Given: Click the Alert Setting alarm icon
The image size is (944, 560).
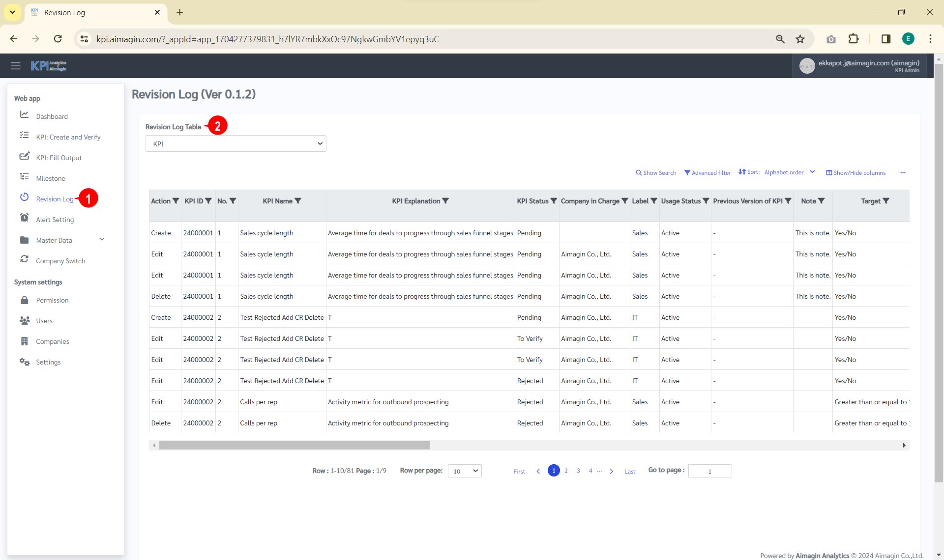Looking at the screenshot, I should click(24, 218).
